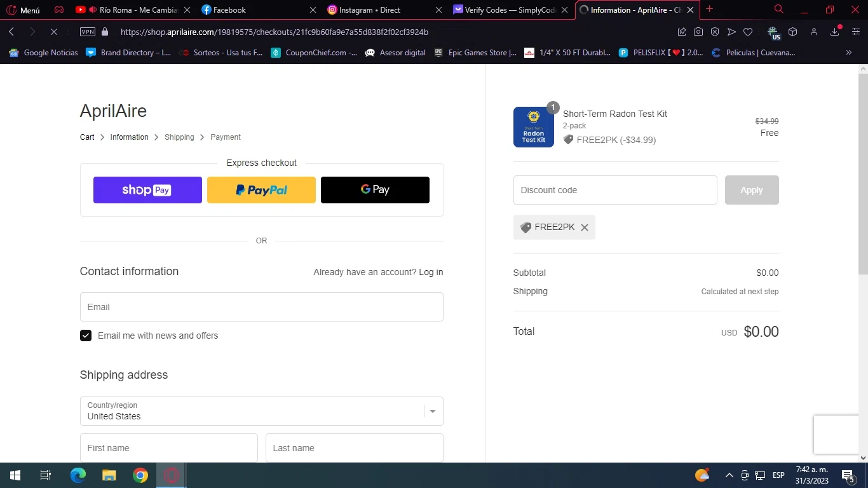Go to Cart breadcrumb link
The image size is (868, 488).
pos(87,137)
